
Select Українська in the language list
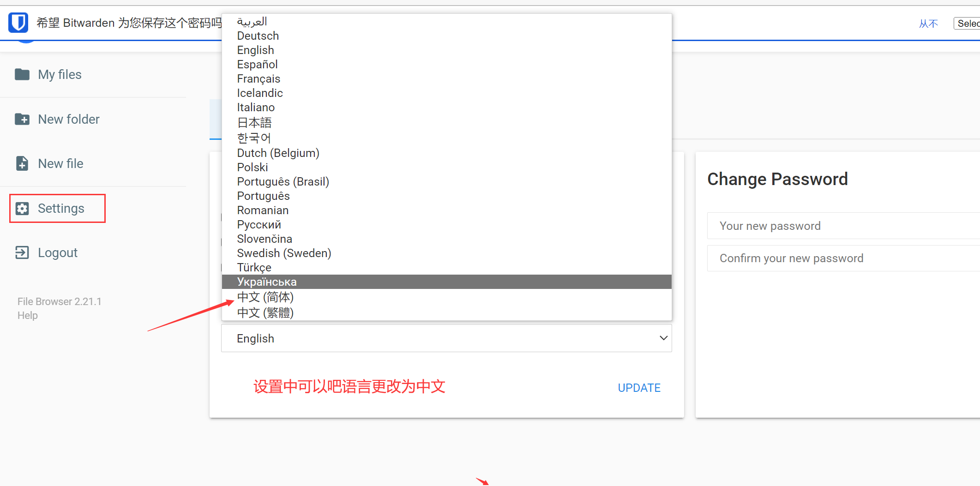267,282
